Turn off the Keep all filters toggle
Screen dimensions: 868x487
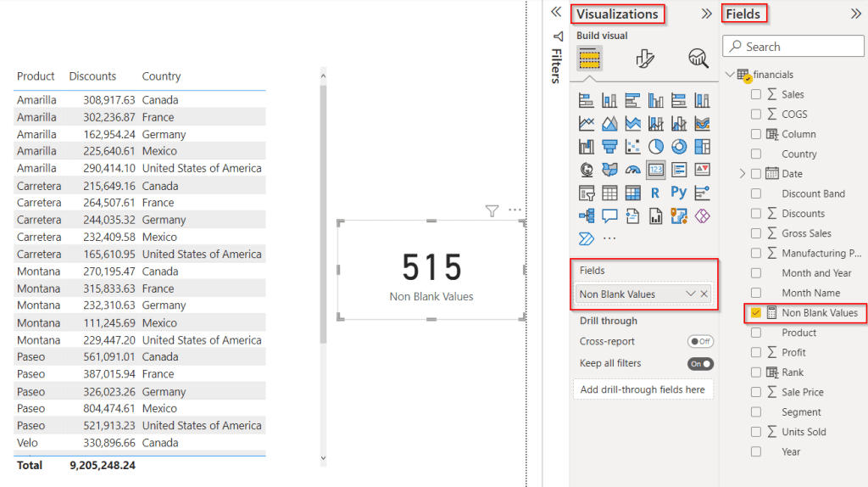[x=700, y=364]
